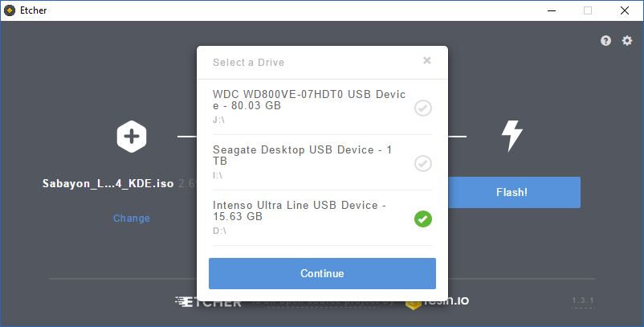Uncheck the Intenso Ultra Line drive checkmark
Viewport: 644px width, 327px height.
[x=422, y=218]
